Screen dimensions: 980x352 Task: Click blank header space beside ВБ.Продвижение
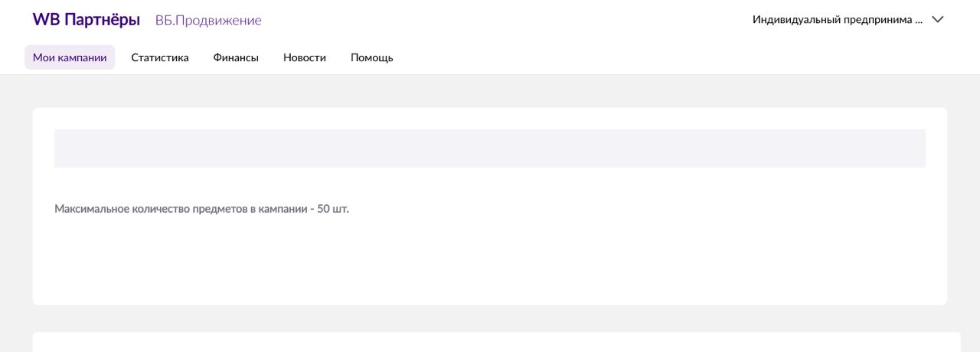[498, 21]
